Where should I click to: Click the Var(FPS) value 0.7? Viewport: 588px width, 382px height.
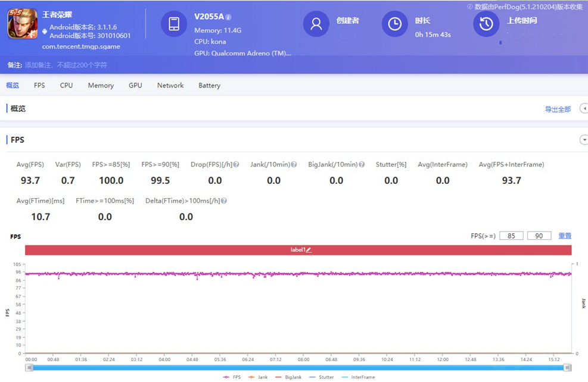pos(68,180)
